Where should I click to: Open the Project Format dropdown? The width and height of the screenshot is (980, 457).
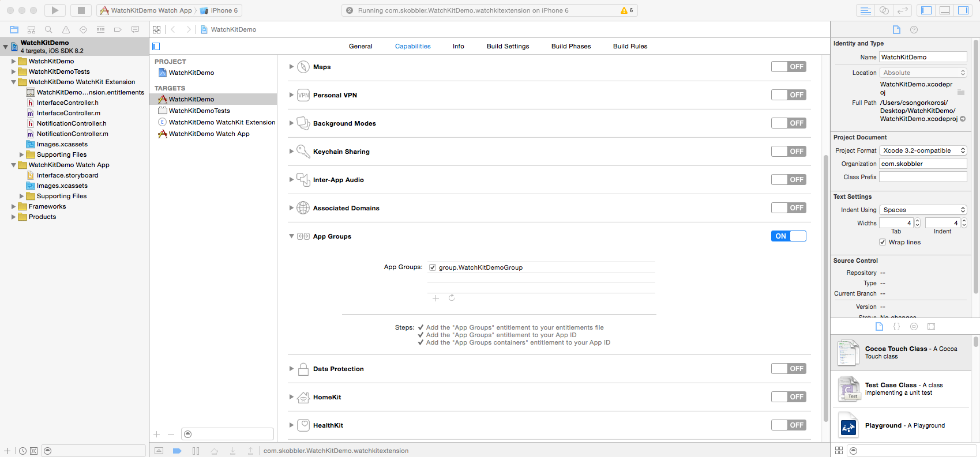923,150
